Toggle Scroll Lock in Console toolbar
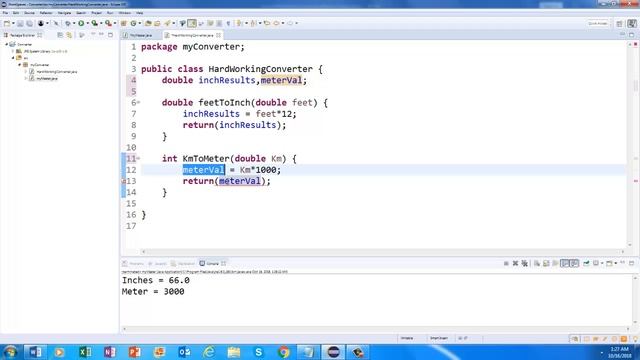 [x=546, y=263]
